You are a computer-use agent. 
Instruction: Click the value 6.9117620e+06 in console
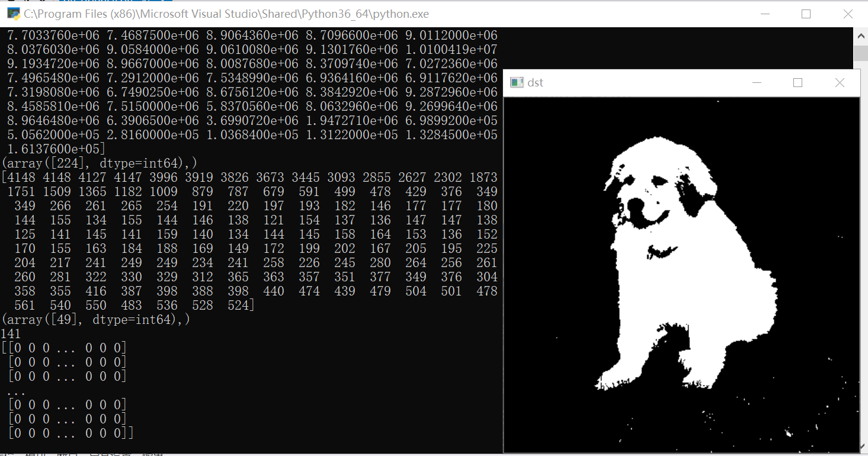tap(451, 78)
